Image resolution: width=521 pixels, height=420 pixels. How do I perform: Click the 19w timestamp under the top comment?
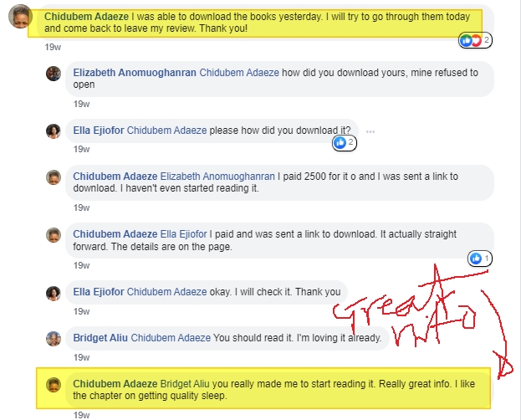[x=53, y=47]
